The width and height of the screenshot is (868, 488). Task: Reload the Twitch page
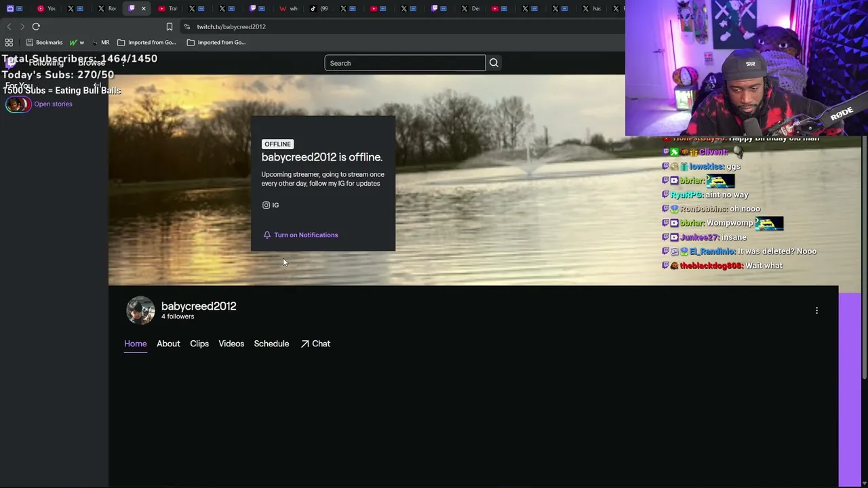(x=36, y=26)
